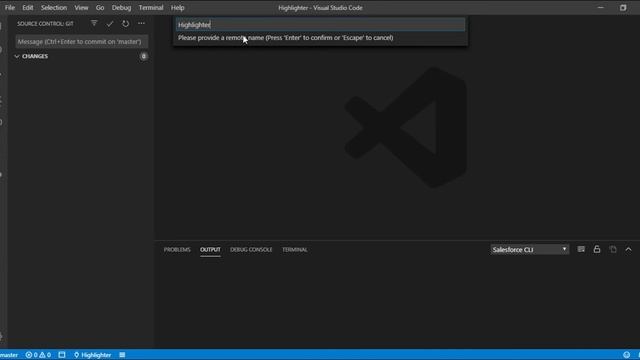
Task: Click the CHANGES count badge
Action: pyautogui.click(x=143, y=56)
